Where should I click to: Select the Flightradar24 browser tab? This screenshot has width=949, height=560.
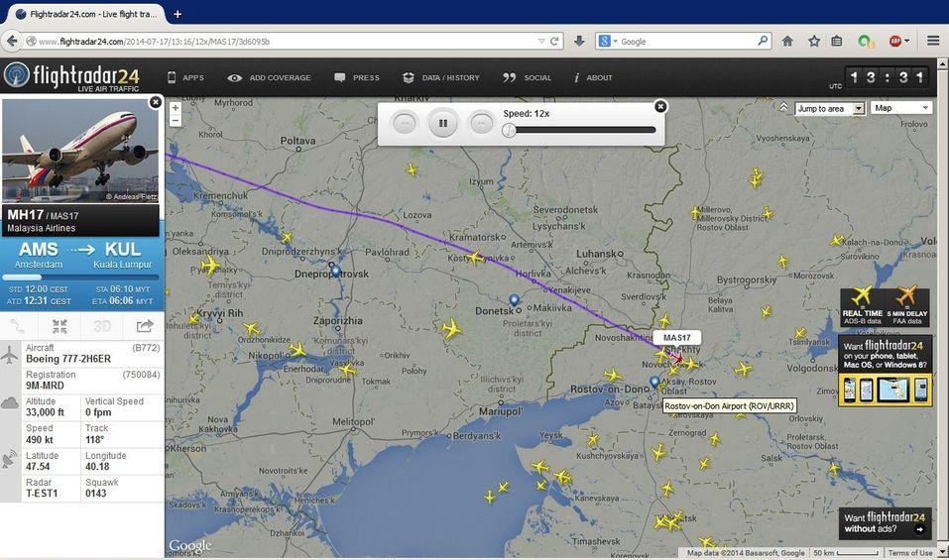84,14
